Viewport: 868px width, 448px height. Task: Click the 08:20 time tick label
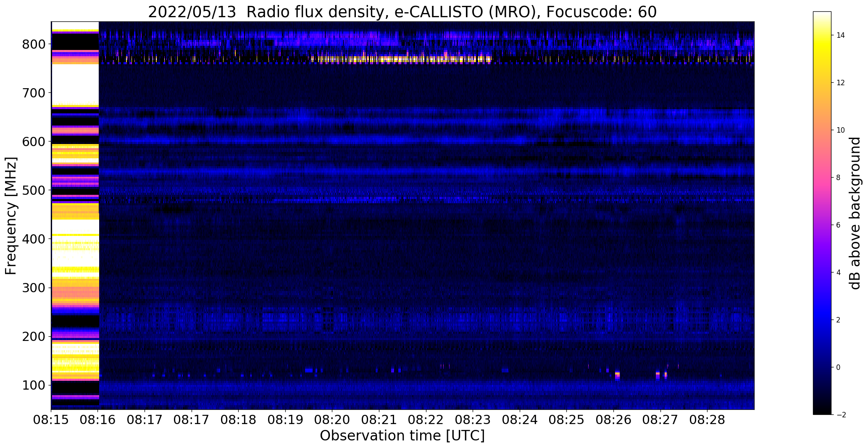tap(332, 420)
